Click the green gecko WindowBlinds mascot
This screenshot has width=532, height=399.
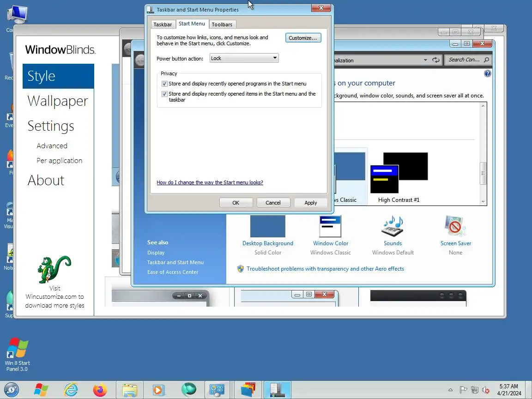[x=54, y=269]
